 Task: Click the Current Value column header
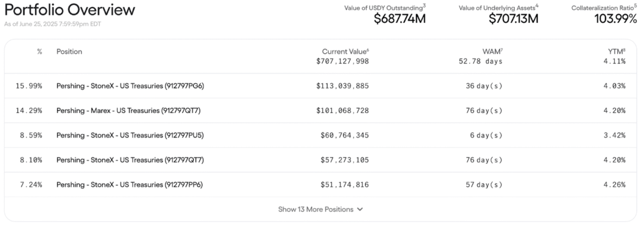345,51
